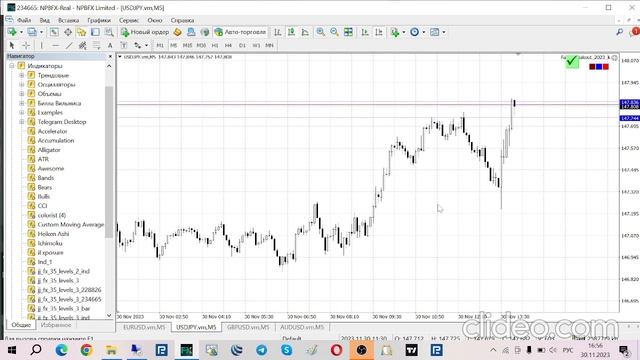Viewport: 640px width, 360px height.
Task: Switch timeframe to H4
Action: [x=229, y=45]
